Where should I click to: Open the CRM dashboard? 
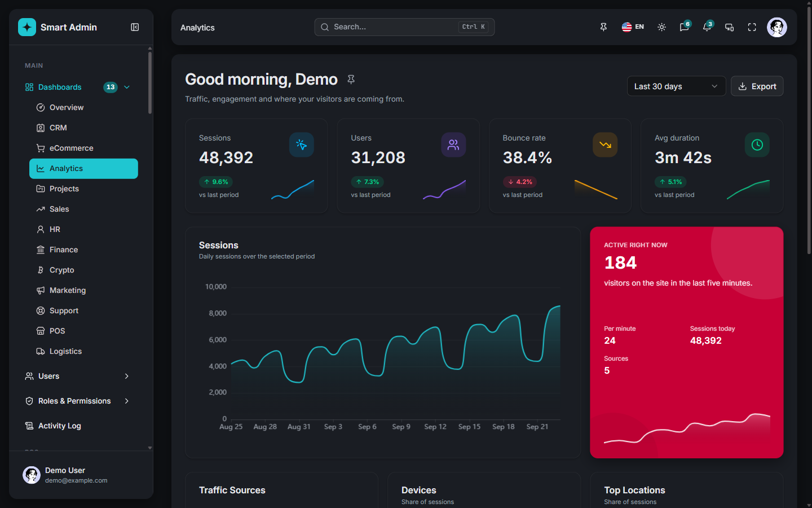pyautogui.click(x=83, y=128)
